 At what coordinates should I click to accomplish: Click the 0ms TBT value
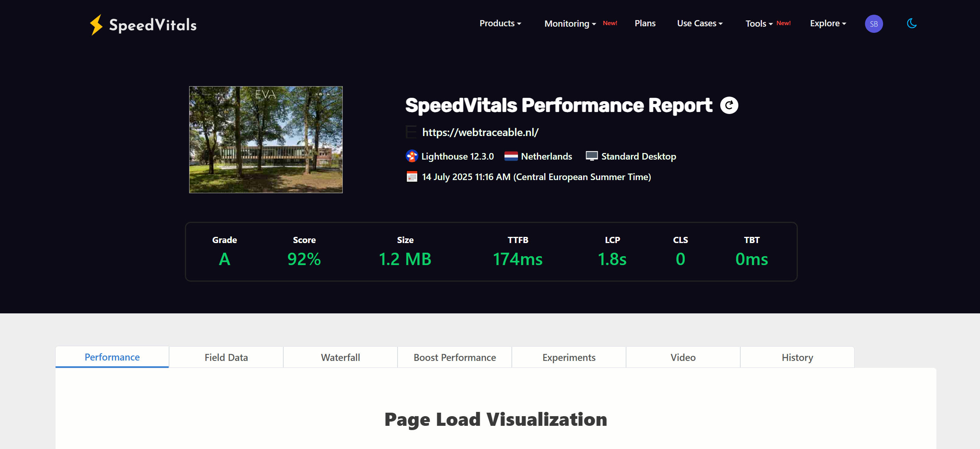click(752, 259)
